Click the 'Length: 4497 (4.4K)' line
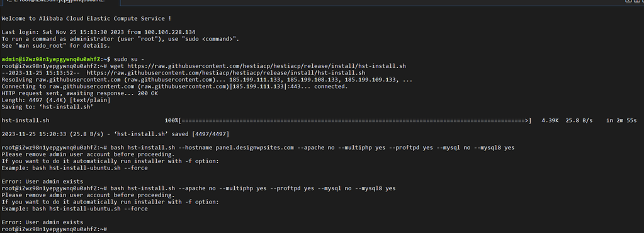The height and width of the screenshot is (233, 644). click(56, 100)
